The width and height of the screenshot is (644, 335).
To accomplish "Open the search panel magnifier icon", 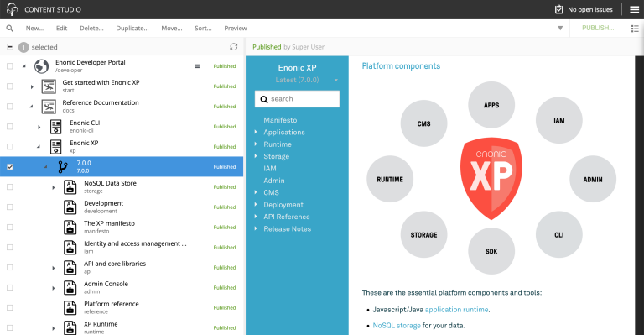I will click(x=10, y=29).
